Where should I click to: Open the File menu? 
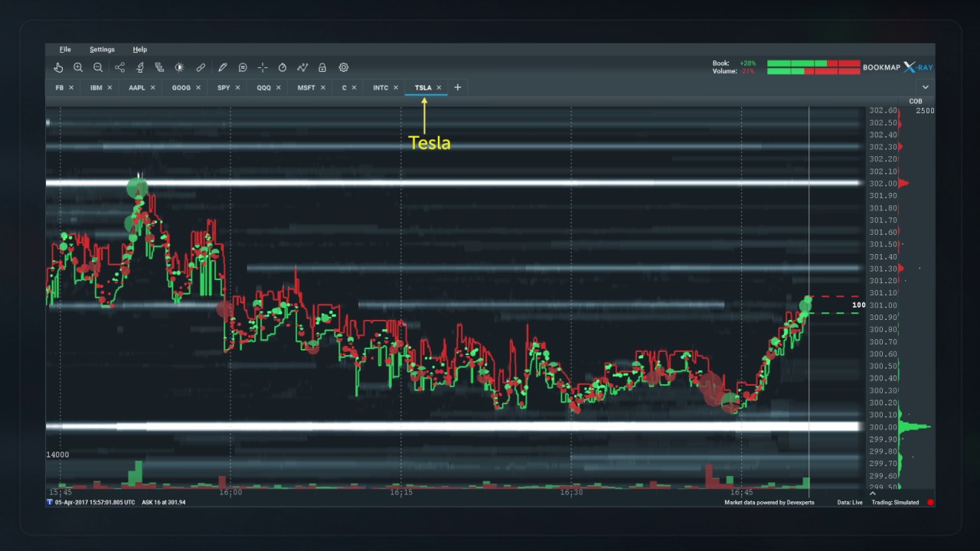pos(65,50)
